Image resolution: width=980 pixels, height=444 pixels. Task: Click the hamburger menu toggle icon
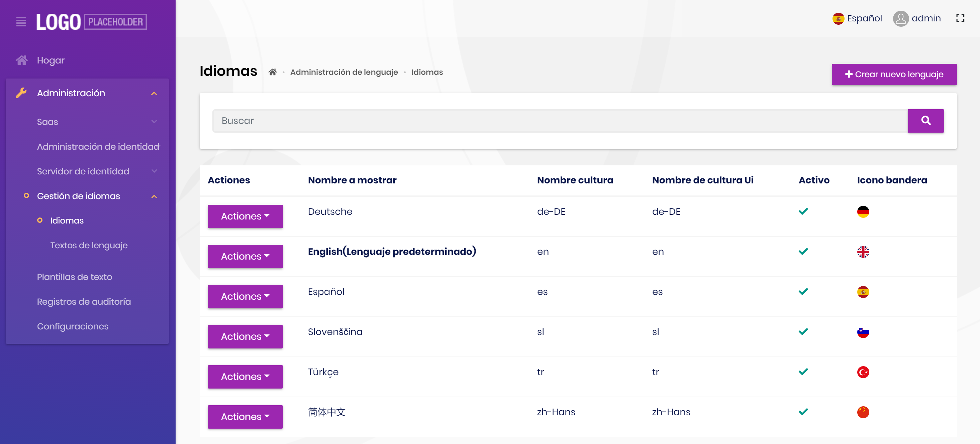[x=21, y=22]
